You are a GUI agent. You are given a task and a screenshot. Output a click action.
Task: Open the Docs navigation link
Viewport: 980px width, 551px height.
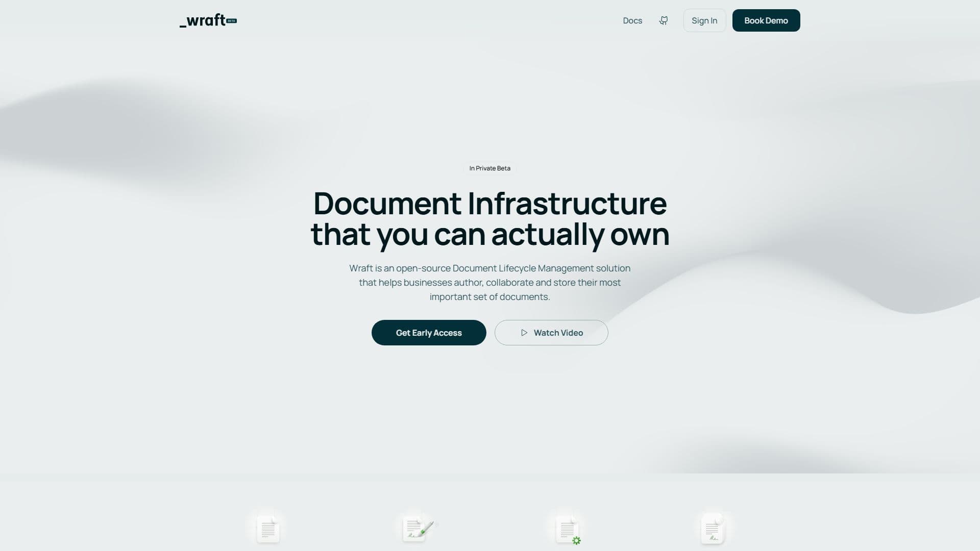[632, 20]
